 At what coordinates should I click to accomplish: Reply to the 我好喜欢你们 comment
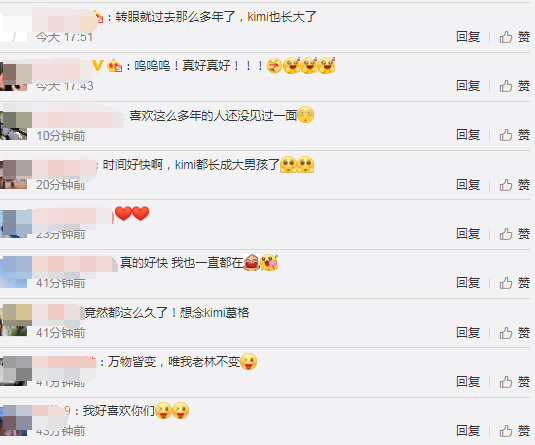tap(468, 431)
